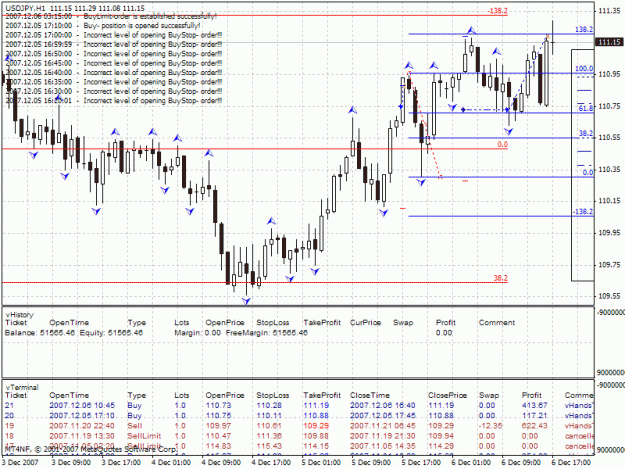Click the CloseTime column header in vTerminal
Screen dimensions: 625x469
[369, 395]
